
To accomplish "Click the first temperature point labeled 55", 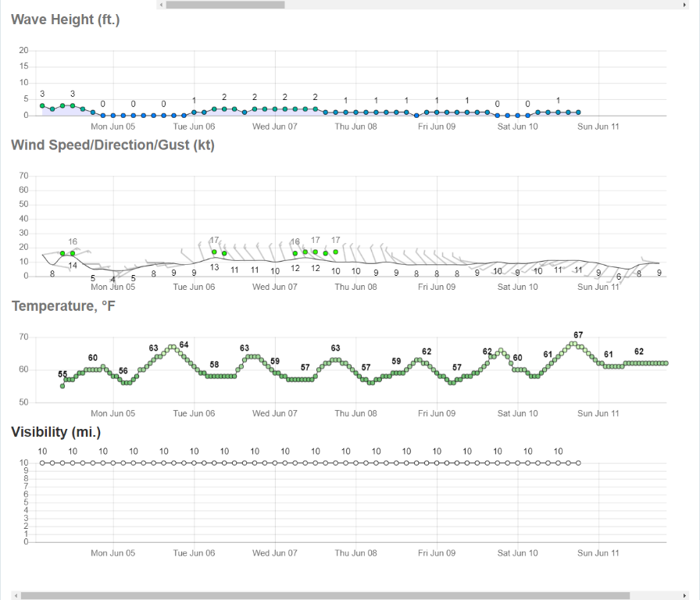I will point(62,386).
